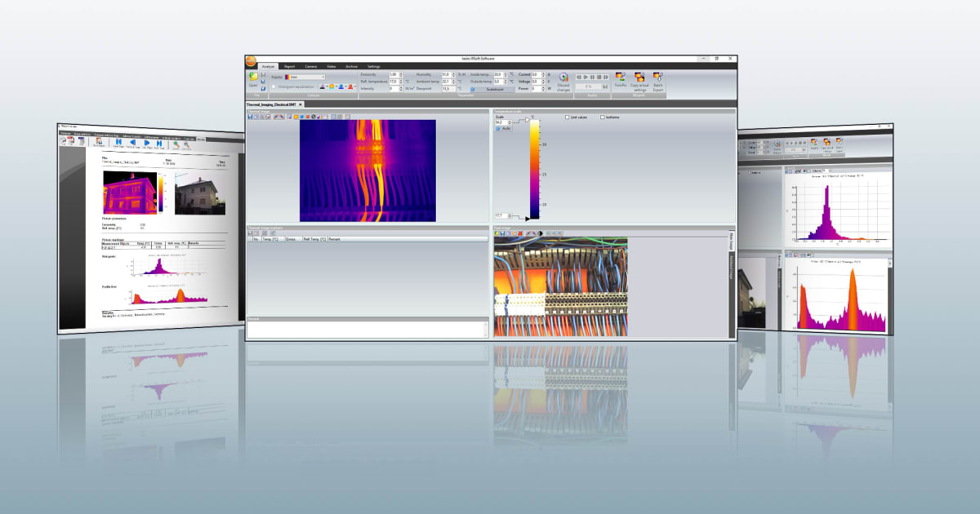This screenshot has height=514, width=980.
Task: Click the testo logo application button
Action: point(251,59)
